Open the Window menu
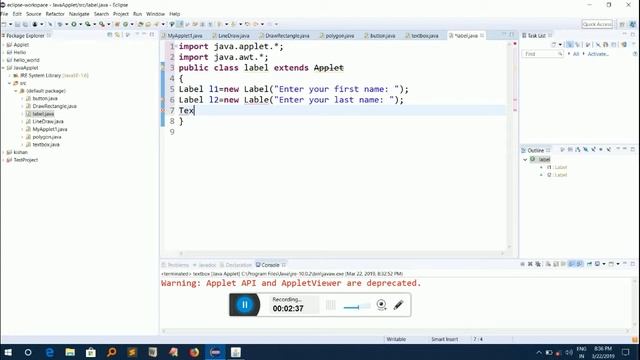640x360 pixels. tap(156, 14)
